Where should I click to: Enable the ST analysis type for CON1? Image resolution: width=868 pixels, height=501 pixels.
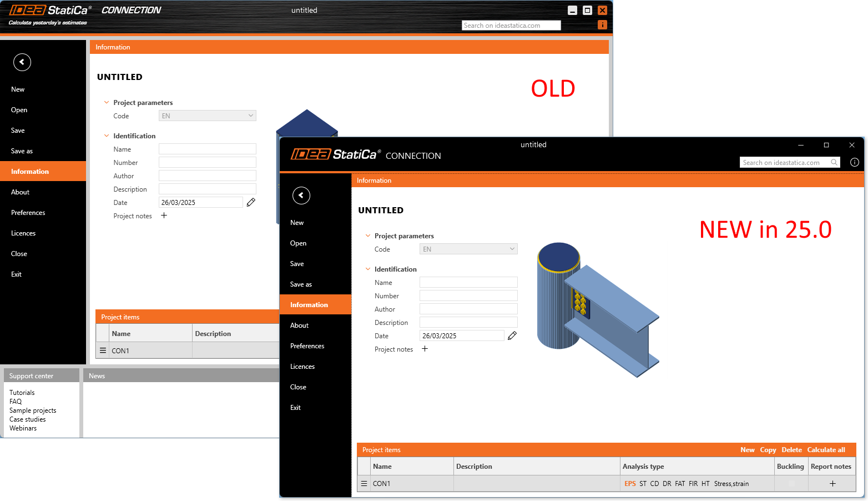[643, 483]
